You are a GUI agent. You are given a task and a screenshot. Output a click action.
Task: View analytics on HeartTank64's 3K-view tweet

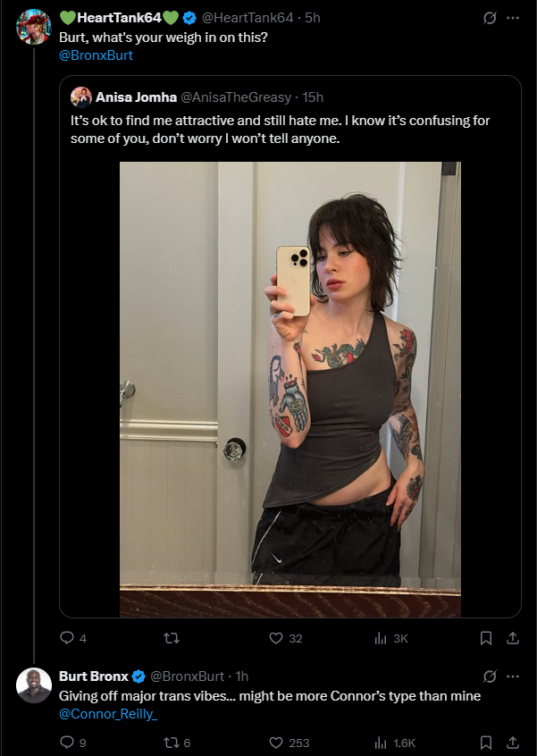point(381,638)
